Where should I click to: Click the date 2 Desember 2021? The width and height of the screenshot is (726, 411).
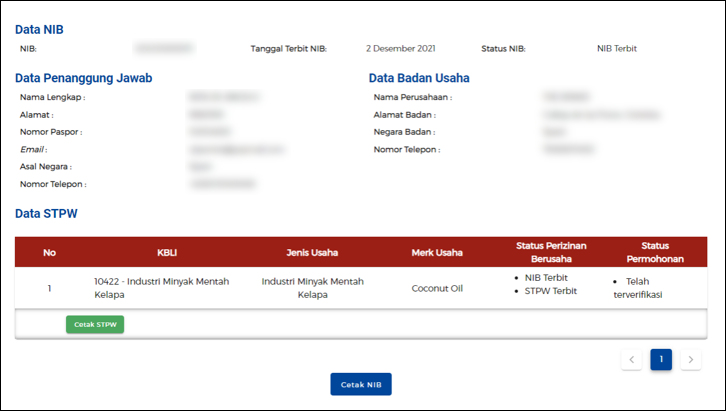point(400,48)
